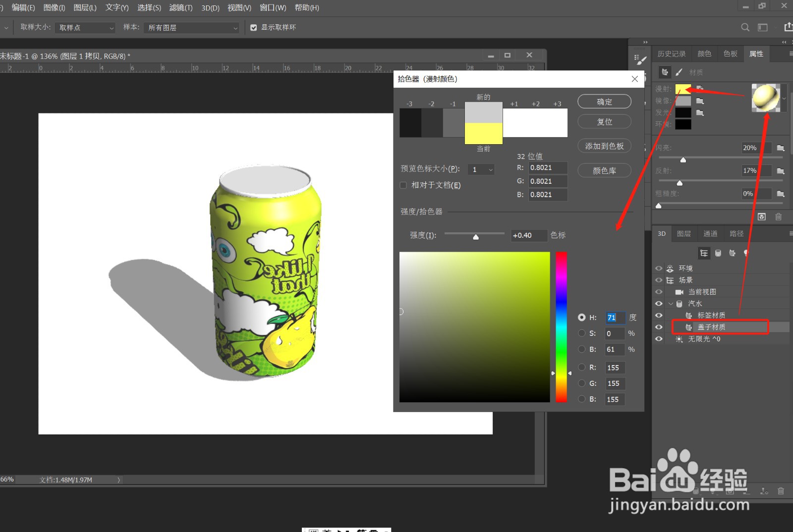Open the 取样大小 dropdown showing 取样点
The height and width of the screenshot is (532, 793).
pyautogui.click(x=86, y=28)
